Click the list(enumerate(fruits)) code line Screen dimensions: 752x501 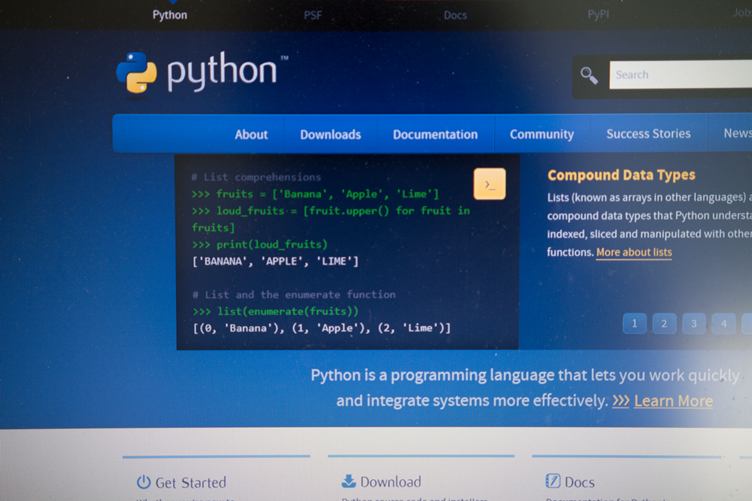[x=275, y=312]
